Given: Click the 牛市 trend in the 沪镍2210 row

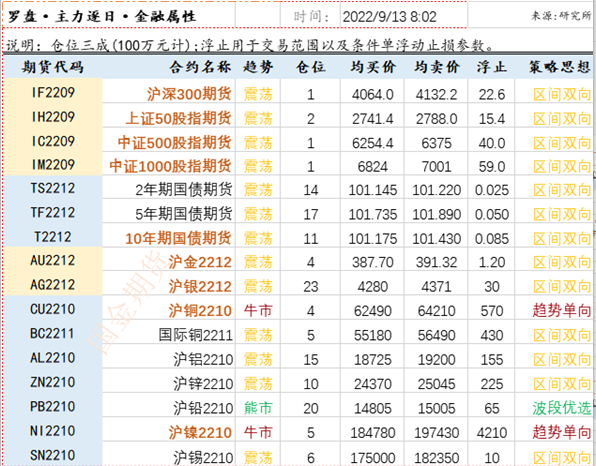Looking at the screenshot, I should (258, 432).
